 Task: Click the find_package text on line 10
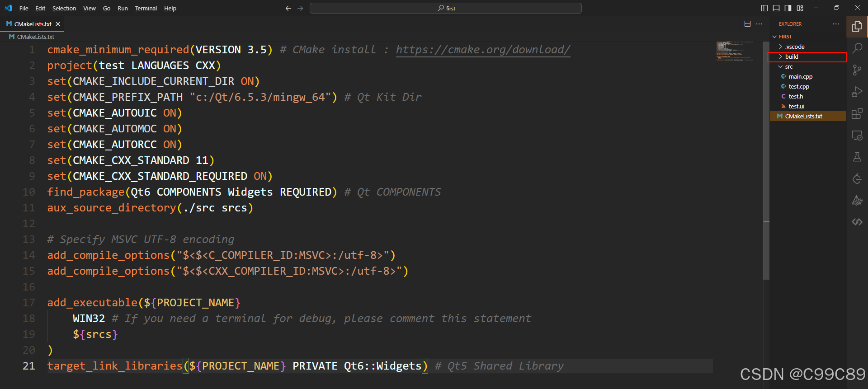(x=86, y=192)
